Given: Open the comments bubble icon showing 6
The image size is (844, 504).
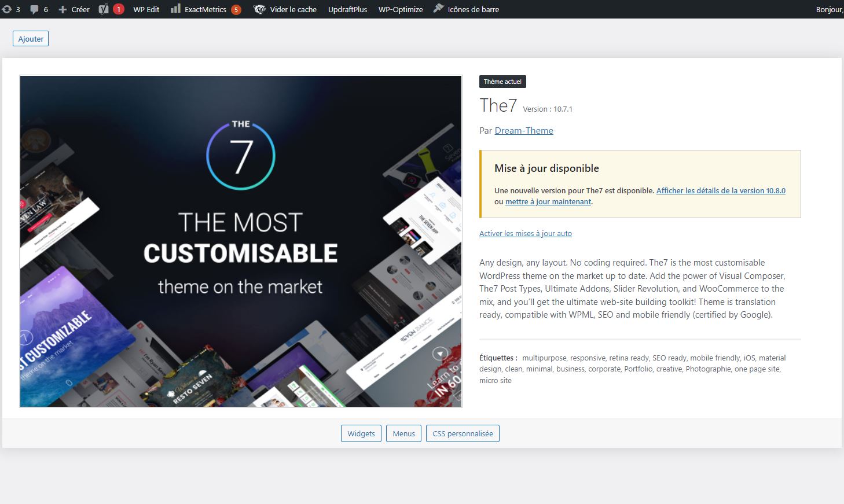Looking at the screenshot, I should click(34, 9).
